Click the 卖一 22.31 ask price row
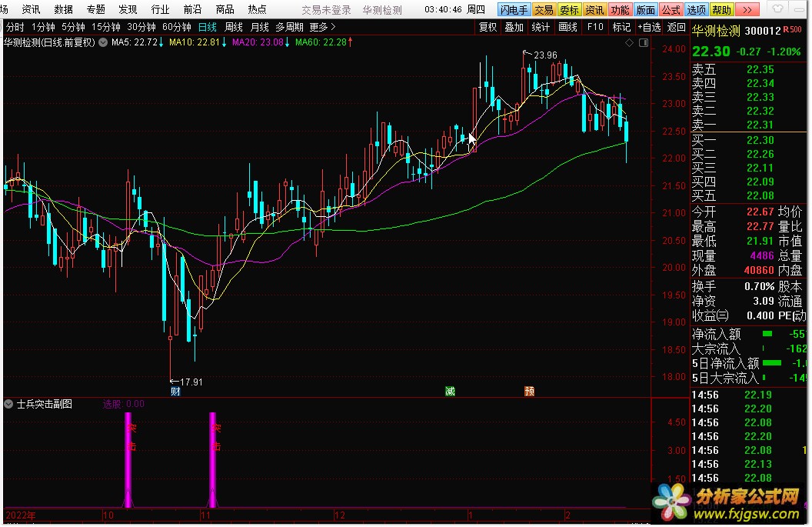Image resolution: width=812 pixels, height=527 pixels. coord(734,125)
